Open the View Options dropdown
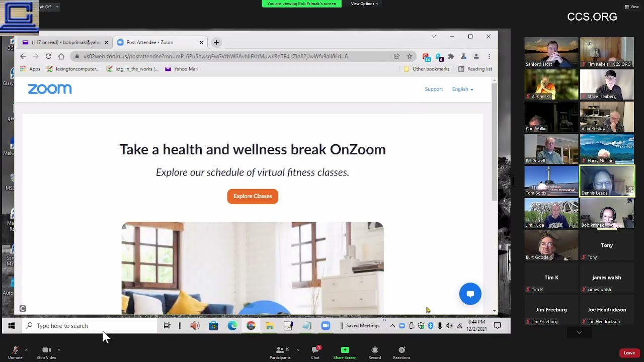 (x=365, y=4)
